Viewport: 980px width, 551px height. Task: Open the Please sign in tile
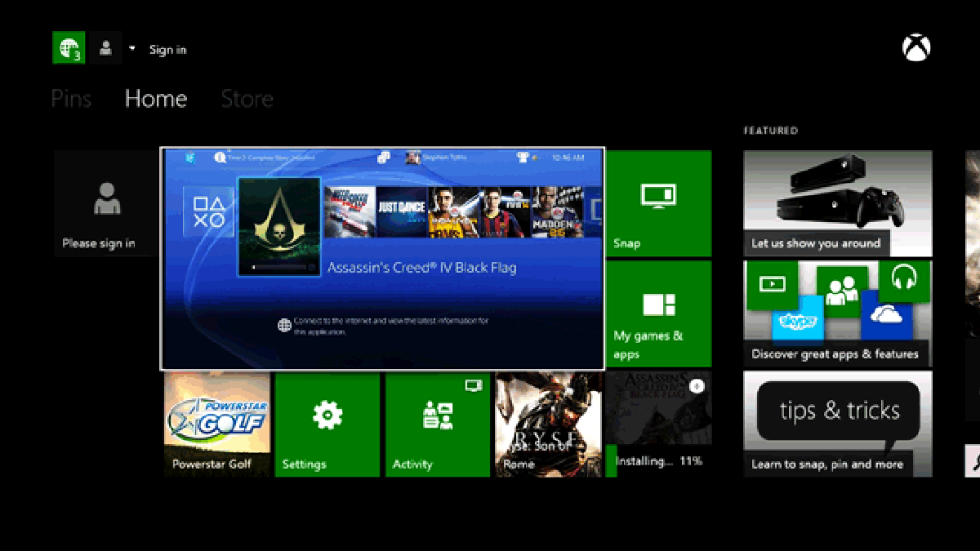point(106,203)
